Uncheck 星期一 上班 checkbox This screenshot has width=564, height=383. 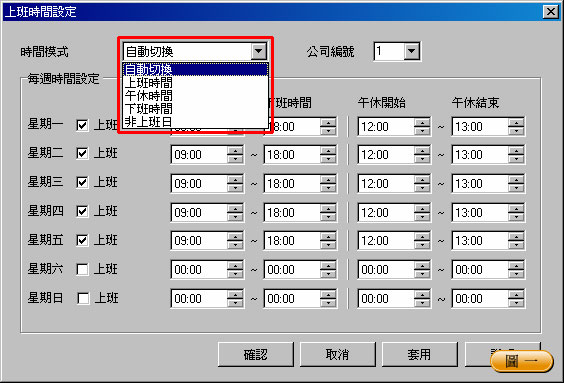point(82,125)
